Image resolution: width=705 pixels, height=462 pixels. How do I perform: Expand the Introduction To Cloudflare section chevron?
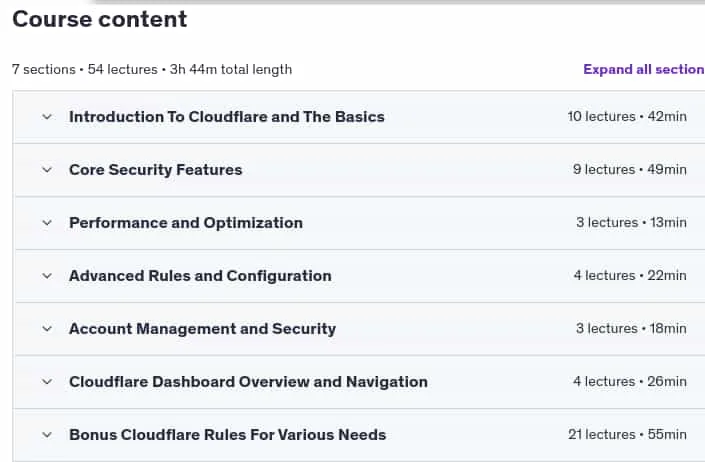coord(47,117)
